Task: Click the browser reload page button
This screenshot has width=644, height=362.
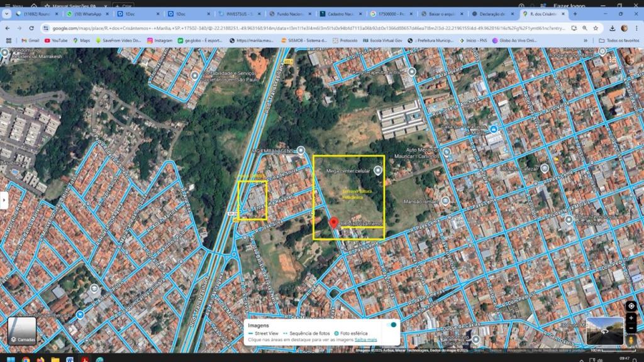Action: click(x=31, y=28)
